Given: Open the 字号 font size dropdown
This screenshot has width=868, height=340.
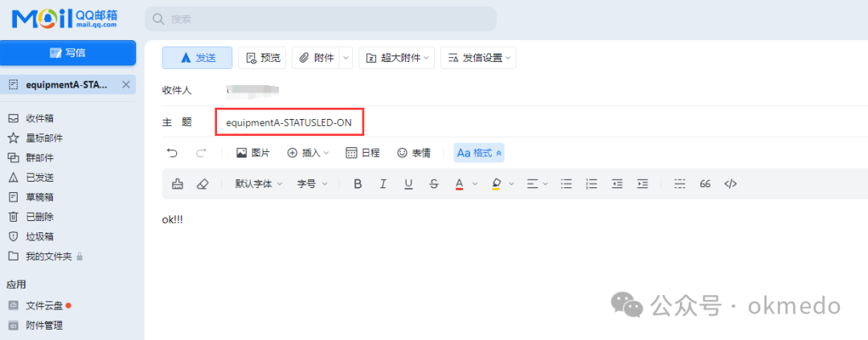Looking at the screenshot, I should [313, 184].
